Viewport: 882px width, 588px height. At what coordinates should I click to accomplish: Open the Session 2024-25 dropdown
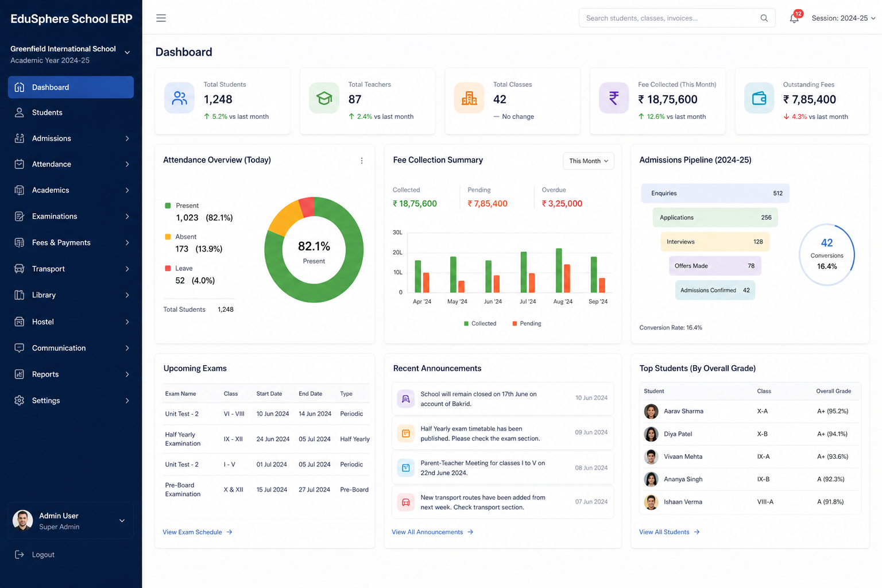point(844,18)
